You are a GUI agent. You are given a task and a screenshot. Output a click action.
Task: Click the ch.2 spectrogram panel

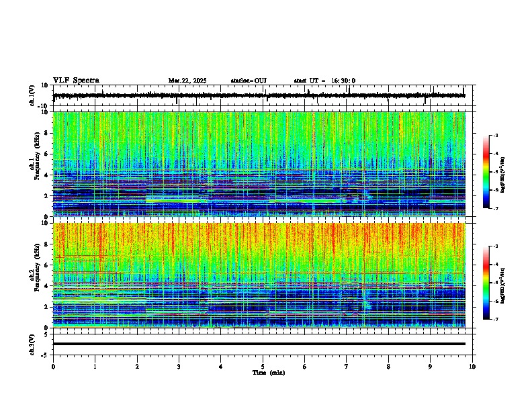click(259, 275)
